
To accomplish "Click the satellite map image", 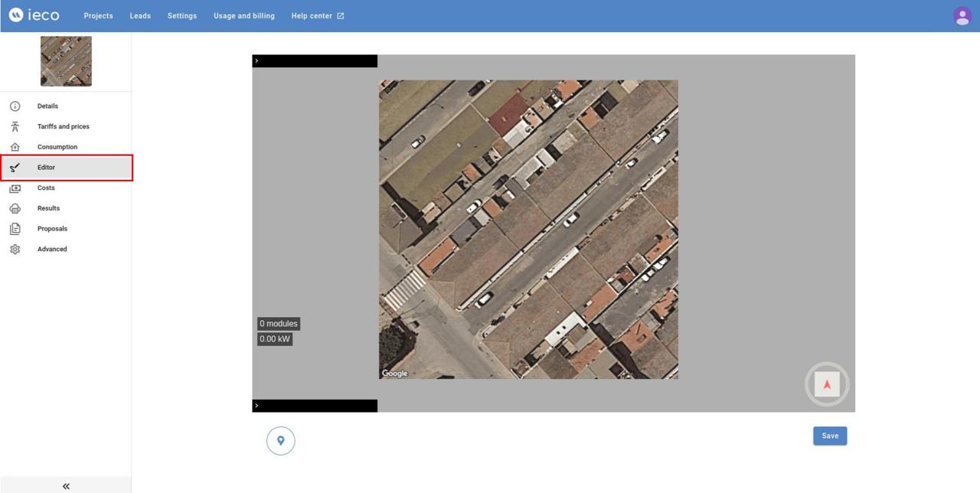I will click(x=528, y=230).
